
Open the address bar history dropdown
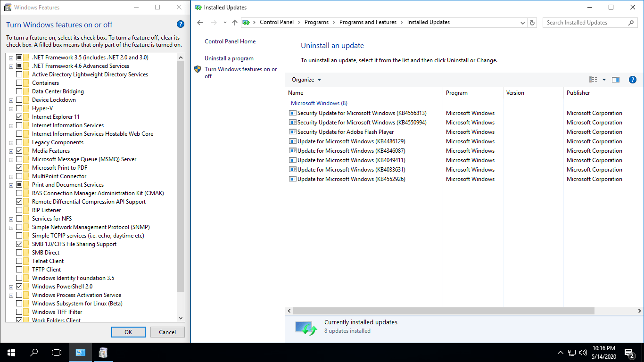[522, 23]
